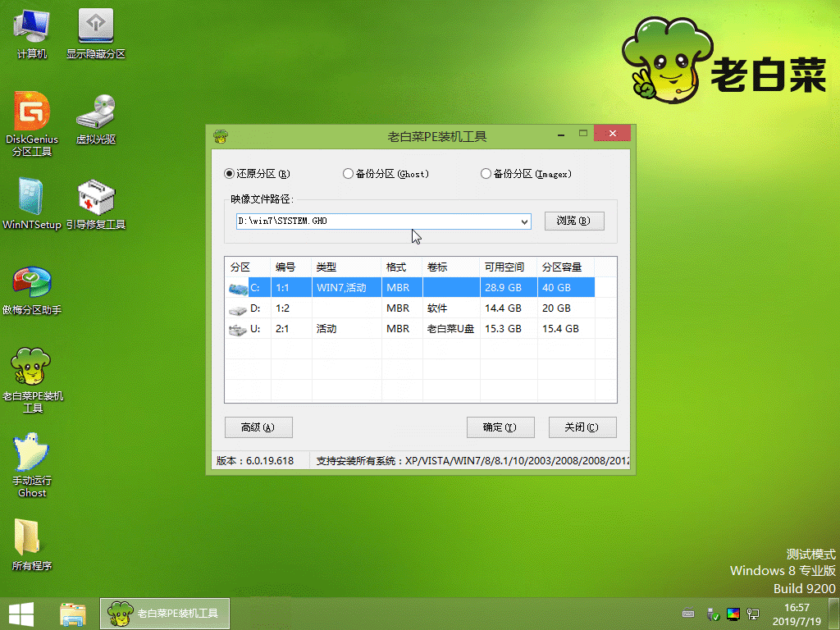The height and width of the screenshot is (630, 840).
Task: Click the keyboard tray icon
Action: 688,614
